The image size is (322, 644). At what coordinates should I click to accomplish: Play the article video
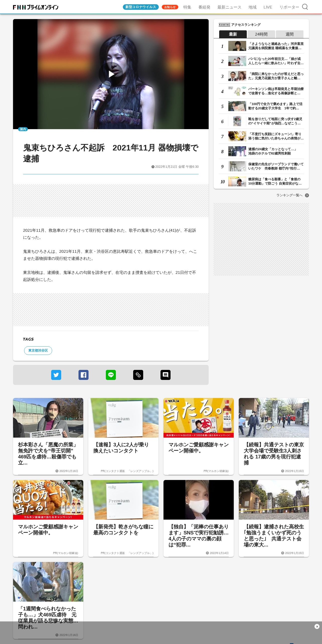tap(111, 74)
